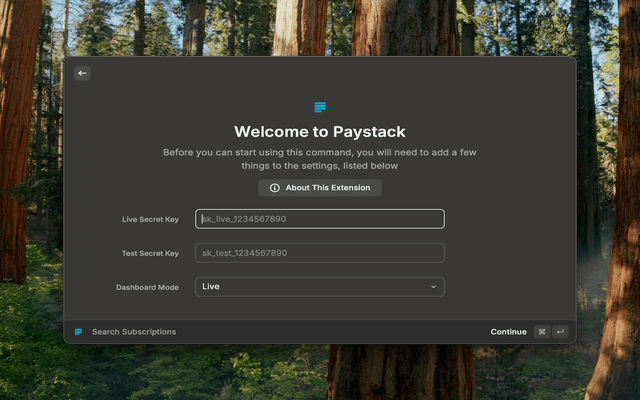The height and width of the screenshot is (400, 640).
Task: Open About This Extension
Action: 320,188
